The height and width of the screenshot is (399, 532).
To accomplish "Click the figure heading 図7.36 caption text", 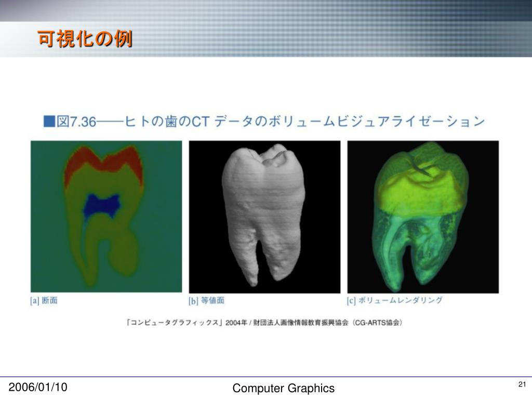I will click(x=270, y=122).
